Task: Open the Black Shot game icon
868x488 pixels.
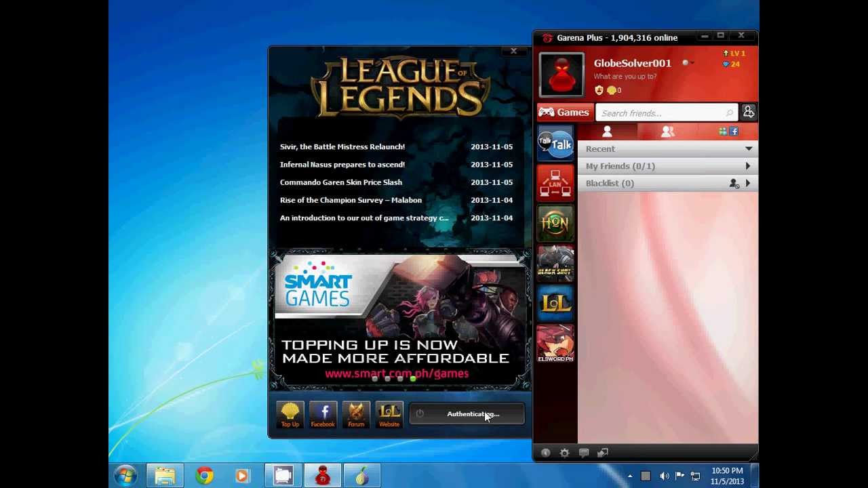Action: 555,264
